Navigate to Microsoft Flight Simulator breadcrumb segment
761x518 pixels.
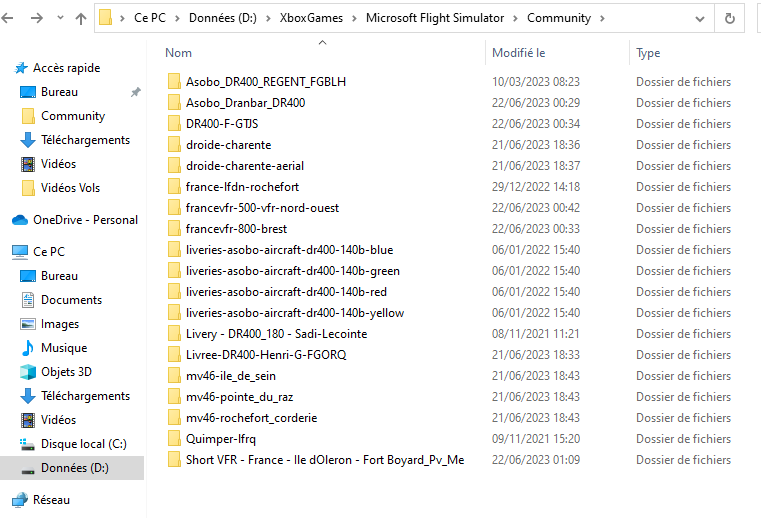coord(435,18)
